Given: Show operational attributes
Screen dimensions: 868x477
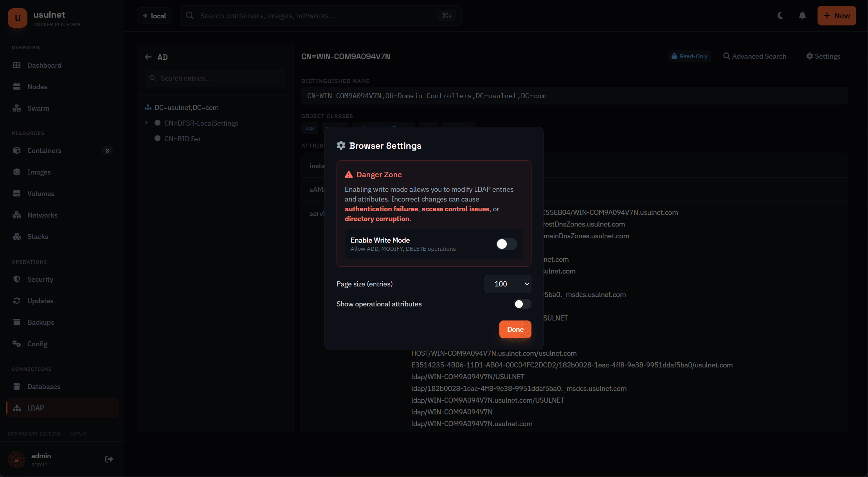Looking at the screenshot, I should [522, 304].
